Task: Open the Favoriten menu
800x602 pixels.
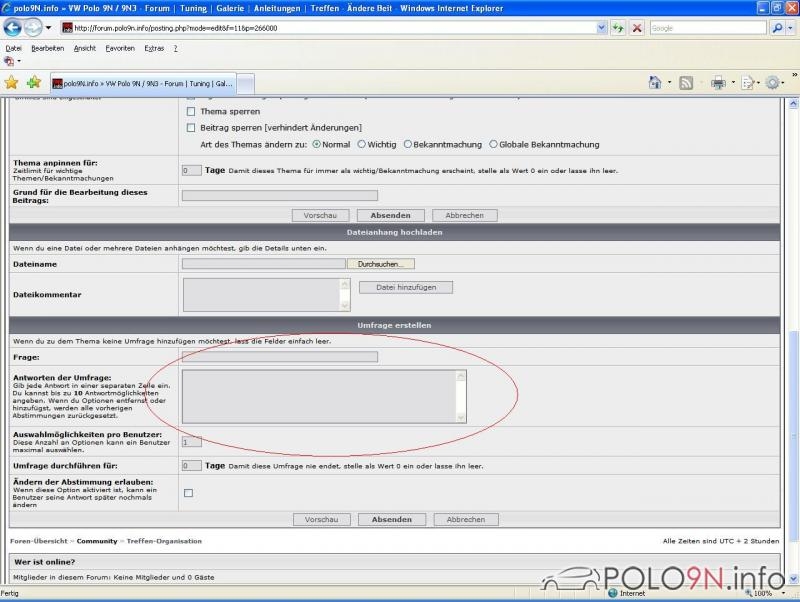Action: pyautogui.click(x=120, y=48)
